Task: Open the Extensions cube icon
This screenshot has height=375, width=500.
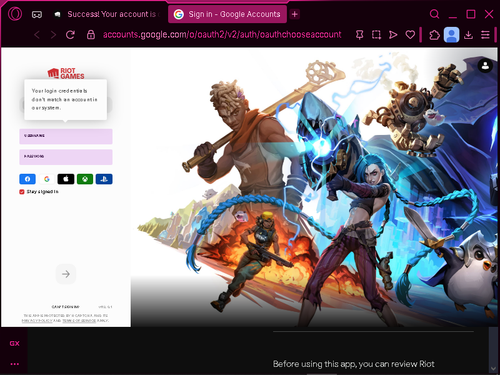Action: [x=434, y=35]
